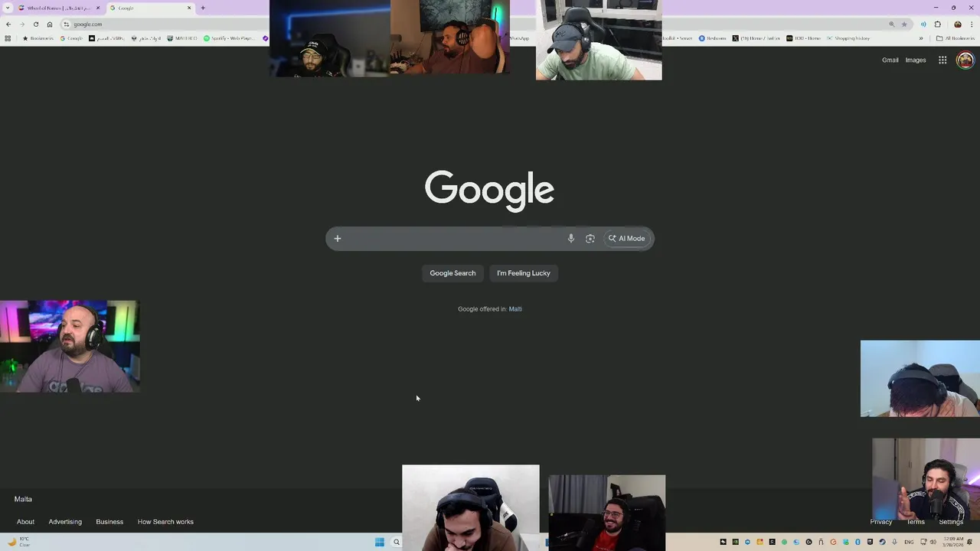Open Images link in the header
Screen dimensions: 980x551
point(916,60)
